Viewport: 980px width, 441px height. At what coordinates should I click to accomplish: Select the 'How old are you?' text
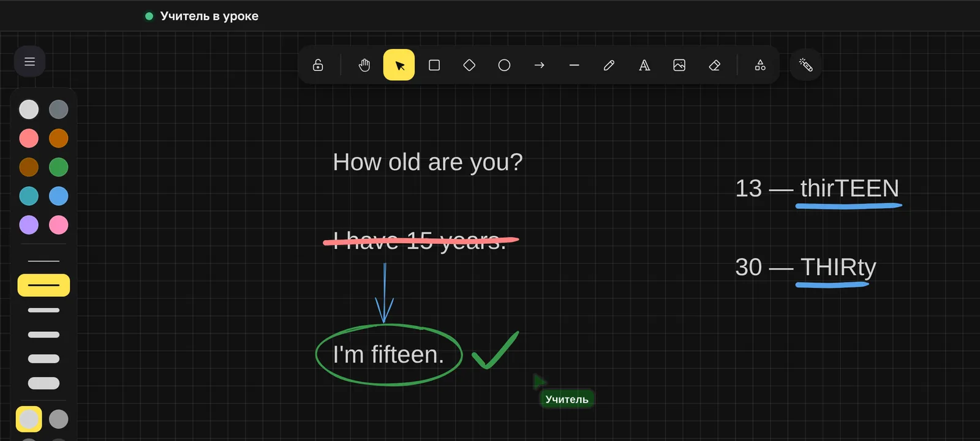428,162
